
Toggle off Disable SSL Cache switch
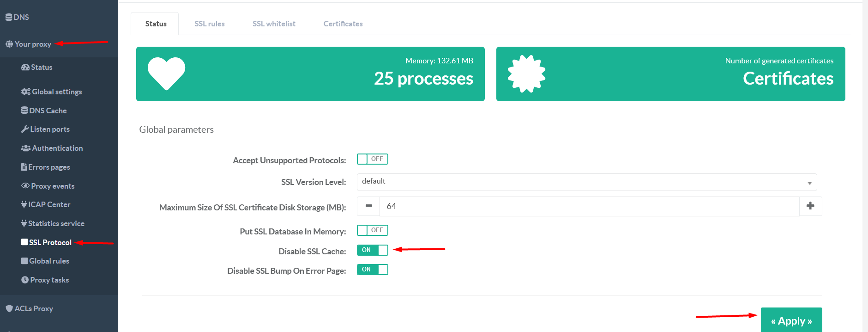point(372,250)
